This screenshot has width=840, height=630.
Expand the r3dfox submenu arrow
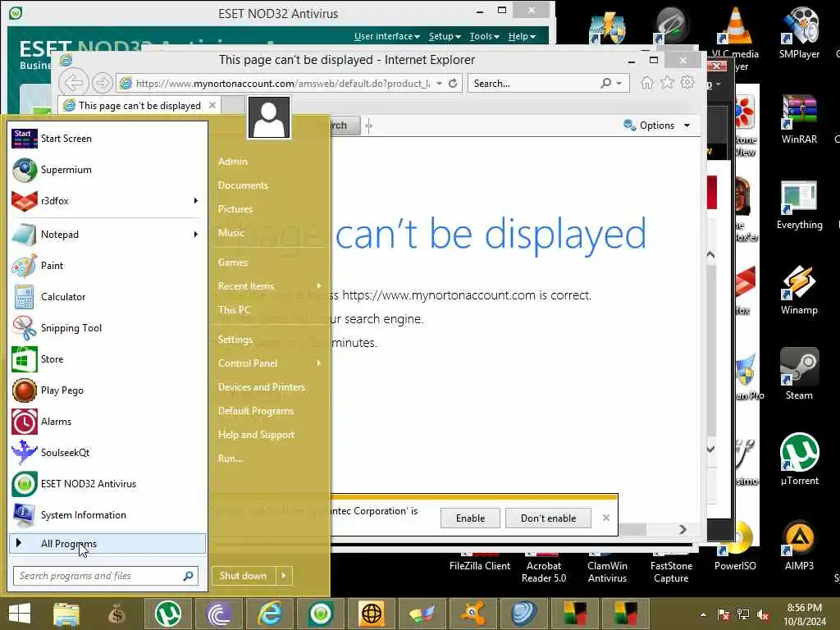[x=195, y=200]
